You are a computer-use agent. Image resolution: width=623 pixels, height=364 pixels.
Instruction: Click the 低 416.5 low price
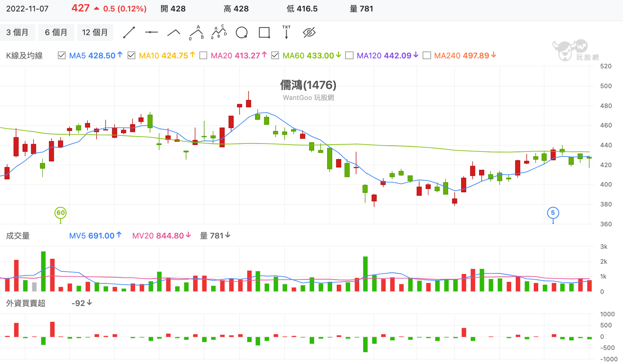(x=302, y=9)
